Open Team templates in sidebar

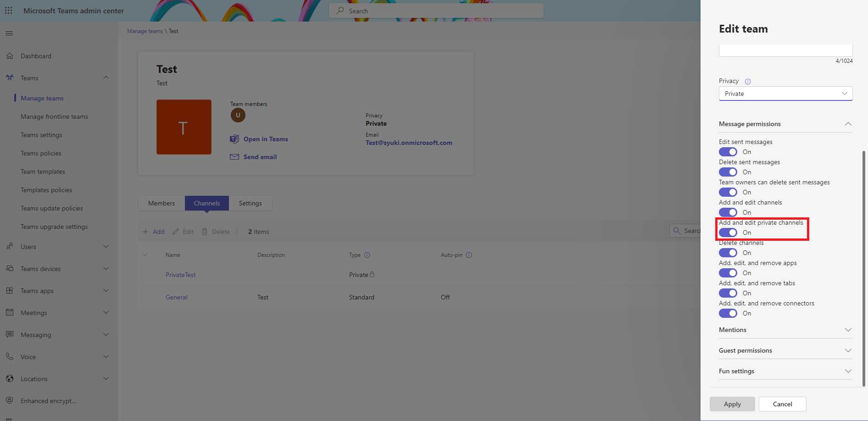pyautogui.click(x=43, y=172)
